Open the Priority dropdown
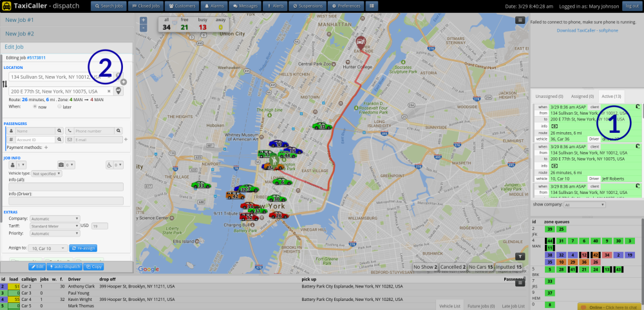644x310 pixels. (x=55, y=233)
